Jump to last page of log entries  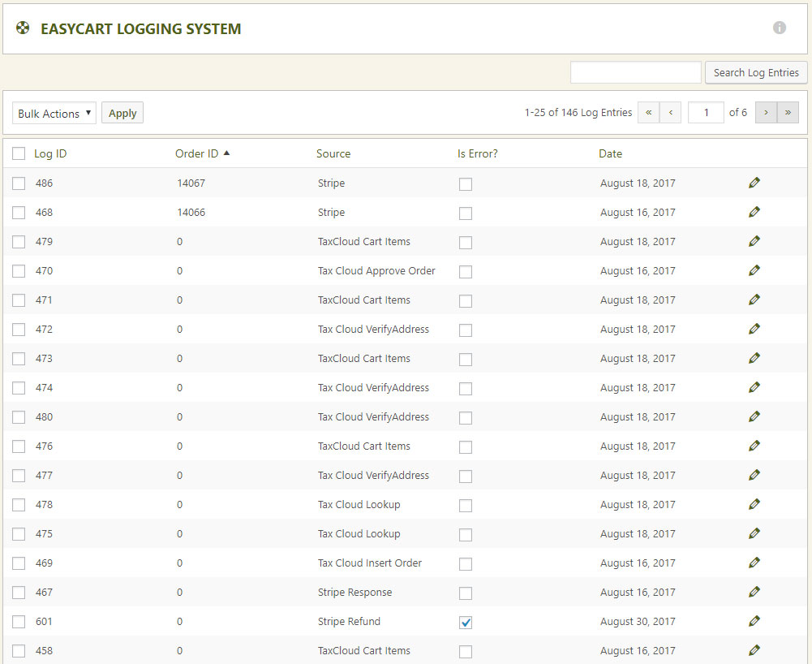tap(788, 113)
